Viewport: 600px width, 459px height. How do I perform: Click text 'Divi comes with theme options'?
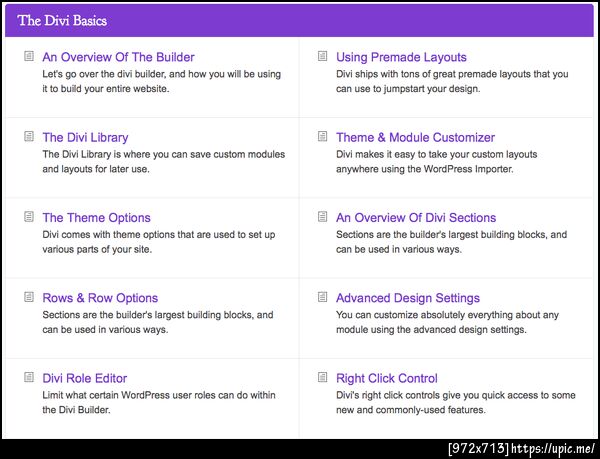(x=109, y=234)
